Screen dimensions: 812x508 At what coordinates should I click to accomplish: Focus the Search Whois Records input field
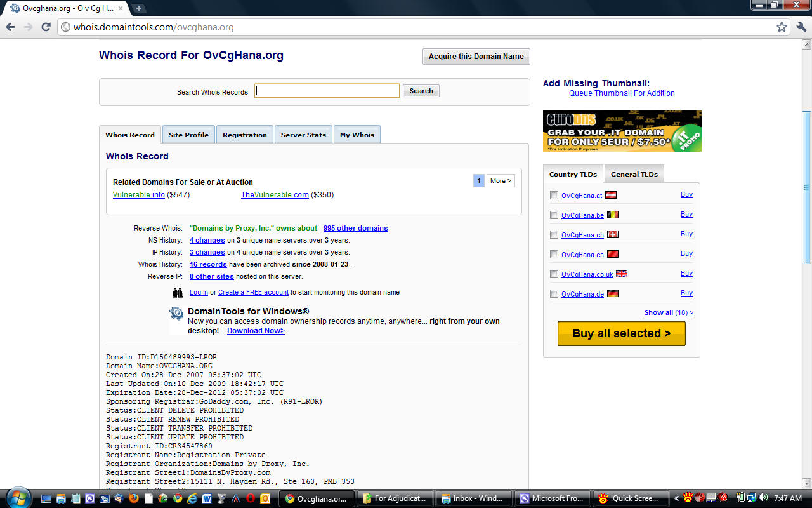coord(327,91)
